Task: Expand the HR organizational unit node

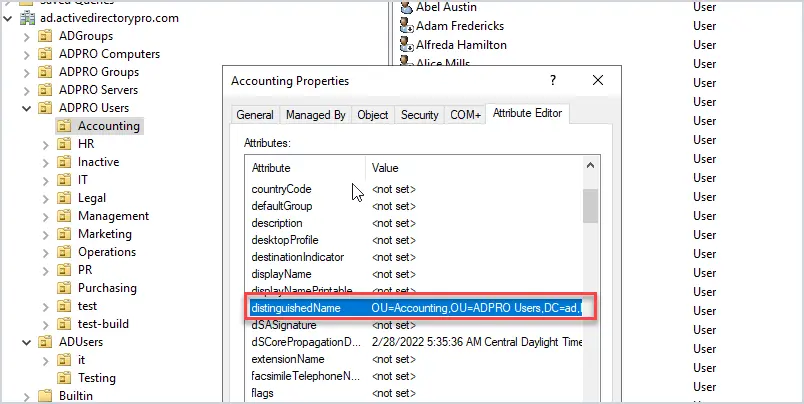Action: [x=45, y=144]
